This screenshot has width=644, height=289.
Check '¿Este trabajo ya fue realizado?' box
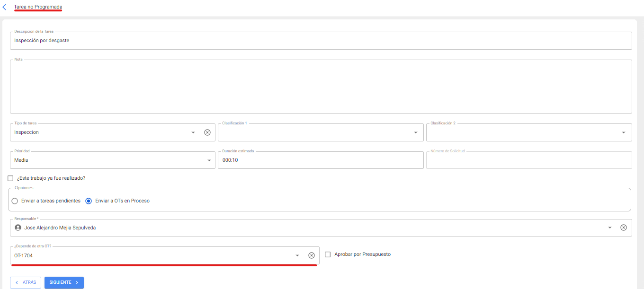pyautogui.click(x=10, y=178)
